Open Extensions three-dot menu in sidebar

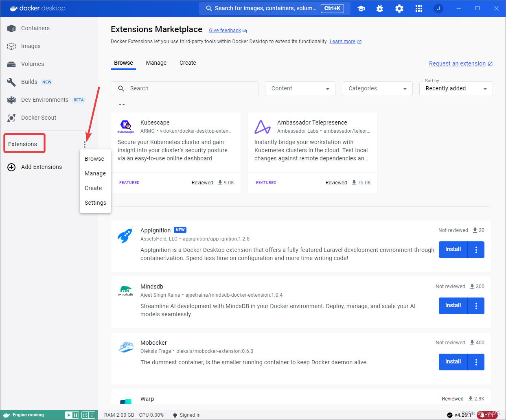(x=85, y=144)
